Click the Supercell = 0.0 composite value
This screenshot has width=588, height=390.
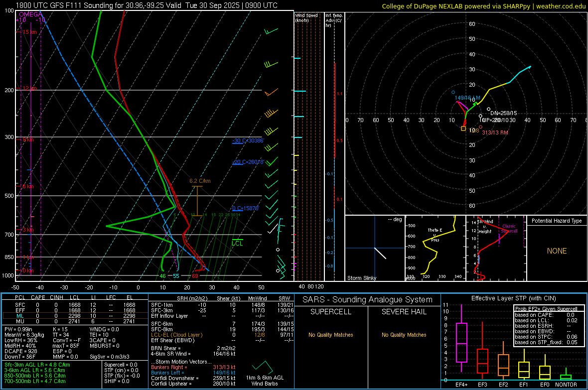[x=121, y=365]
